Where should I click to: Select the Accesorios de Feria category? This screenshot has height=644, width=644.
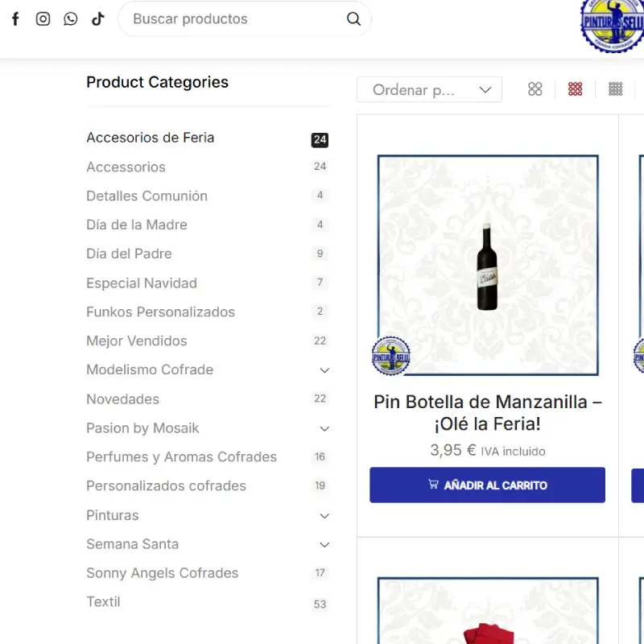point(150,138)
